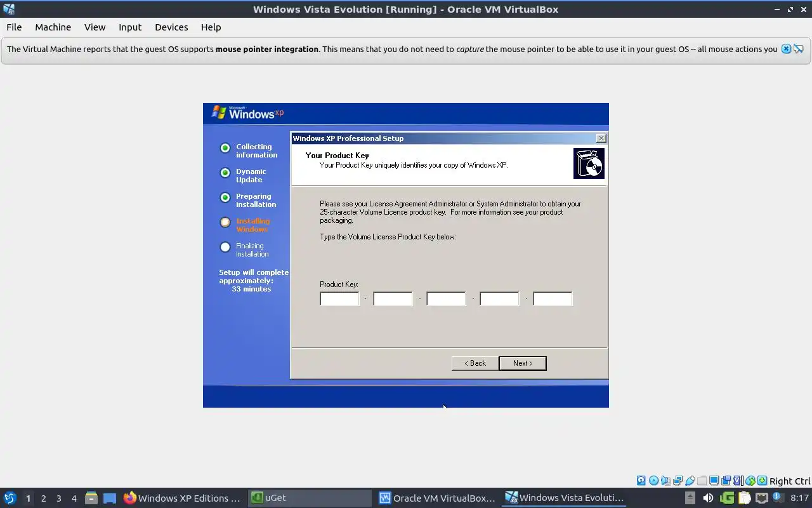Click the keyboard capture arrow icon

(x=762, y=481)
